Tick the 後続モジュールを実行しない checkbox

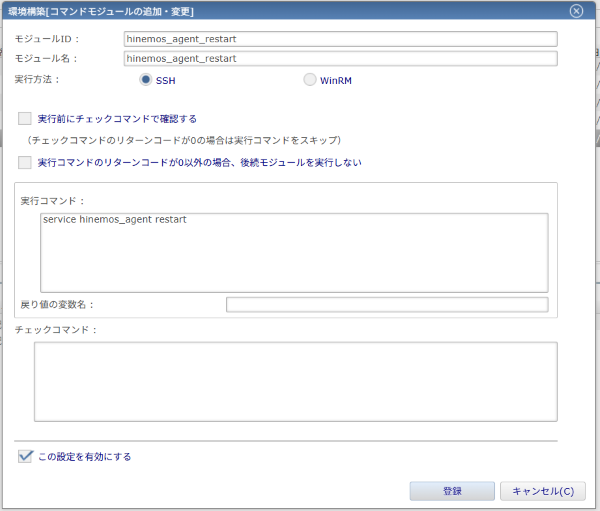tap(24, 162)
